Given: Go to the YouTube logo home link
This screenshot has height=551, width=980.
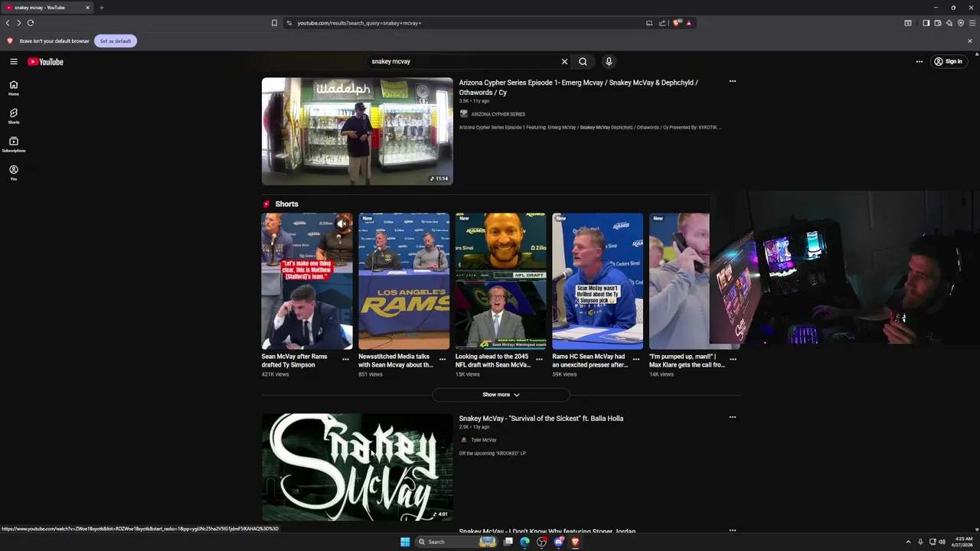Looking at the screenshot, I should tap(46, 62).
